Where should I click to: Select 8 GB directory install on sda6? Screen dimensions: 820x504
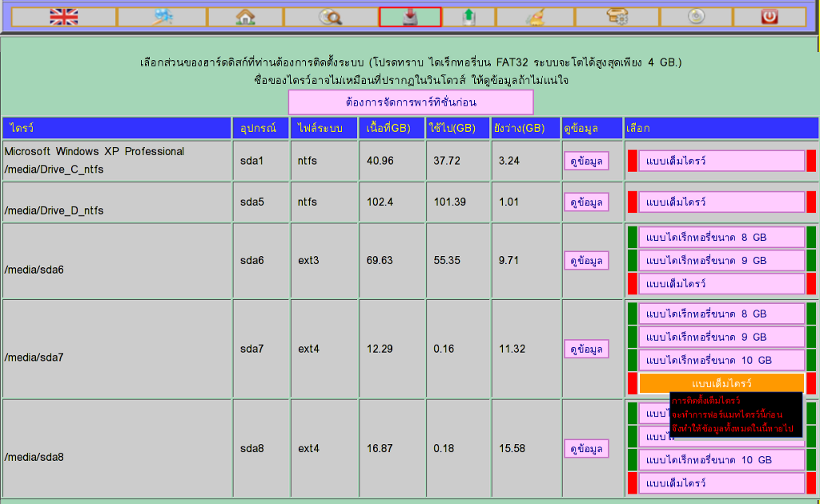722,237
